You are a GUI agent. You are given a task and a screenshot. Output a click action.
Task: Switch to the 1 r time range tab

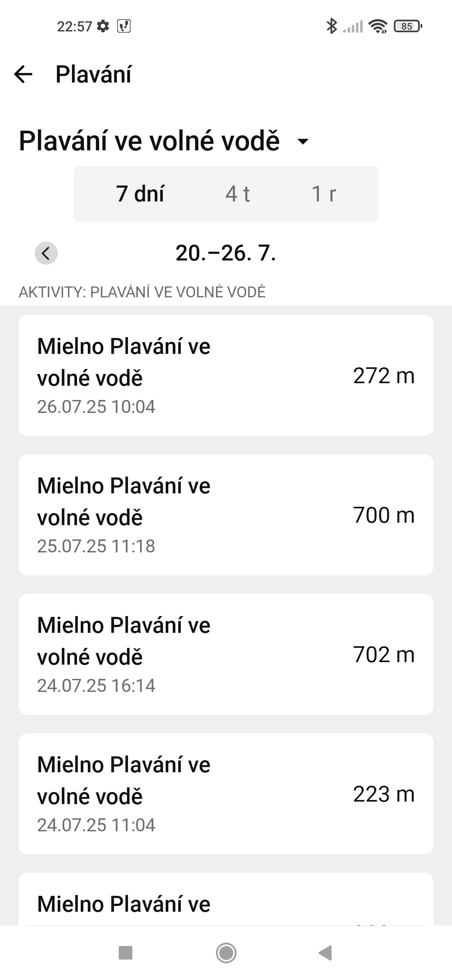tap(324, 194)
